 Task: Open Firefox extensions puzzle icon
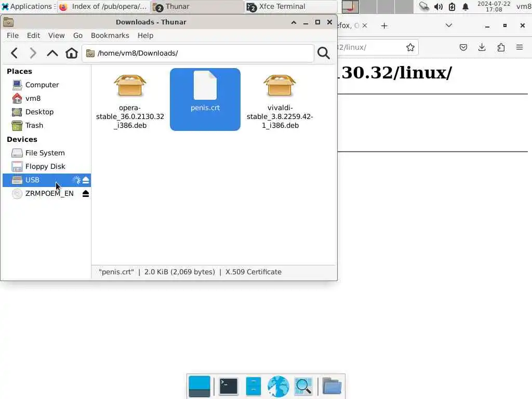tap(501, 47)
